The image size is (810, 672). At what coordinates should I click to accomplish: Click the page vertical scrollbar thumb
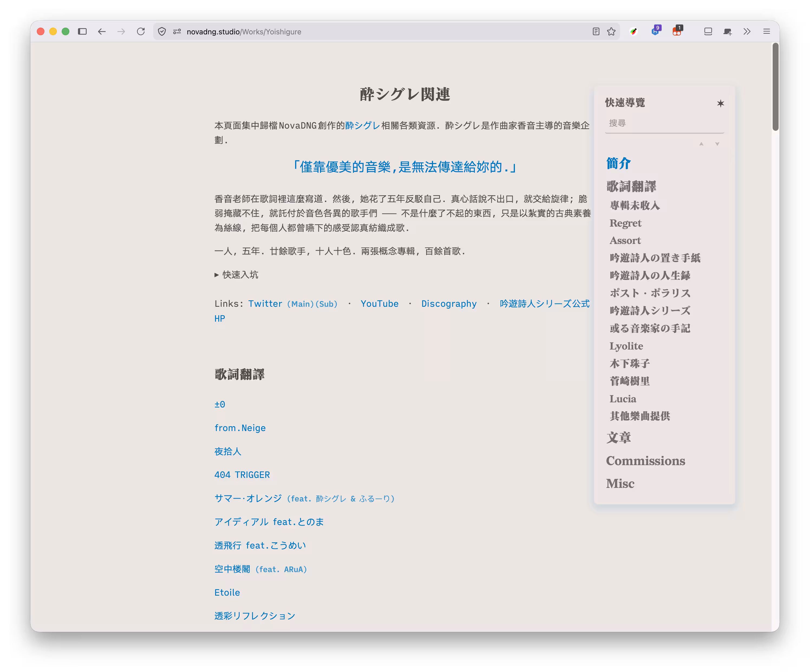point(775,87)
